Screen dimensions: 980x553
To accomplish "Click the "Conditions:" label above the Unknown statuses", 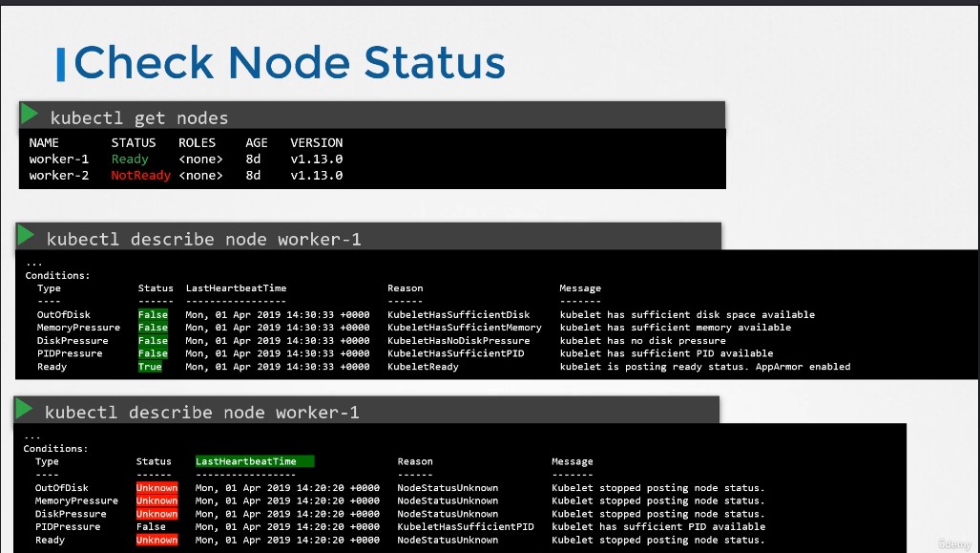I will click(x=55, y=449).
